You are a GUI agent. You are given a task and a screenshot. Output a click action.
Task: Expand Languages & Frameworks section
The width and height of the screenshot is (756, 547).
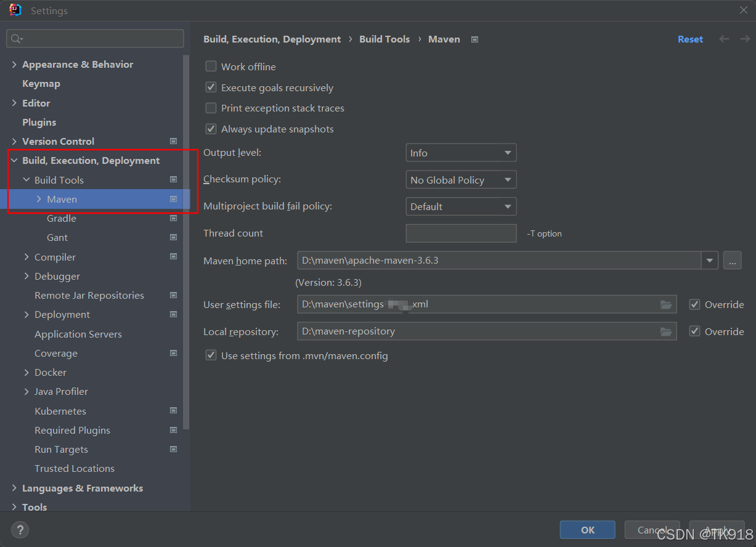pos(14,488)
